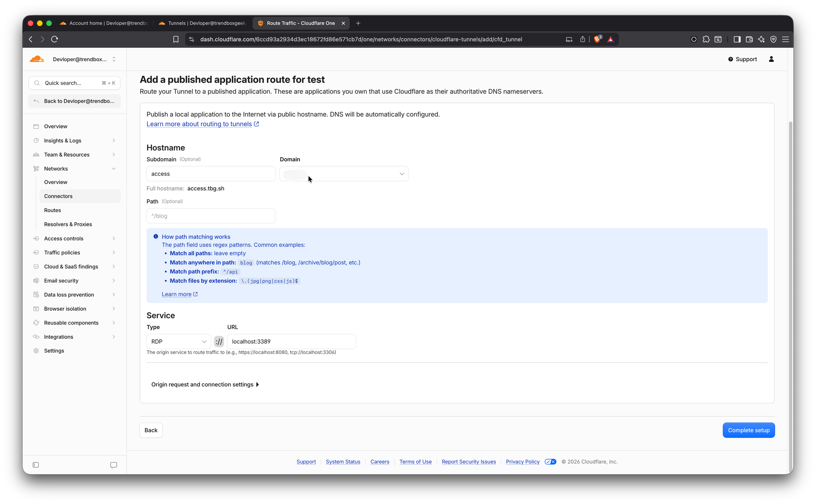The height and width of the screenshot is (504, 816).
Task: Switch to the Account home tab
Action: [x=104, y=23]
